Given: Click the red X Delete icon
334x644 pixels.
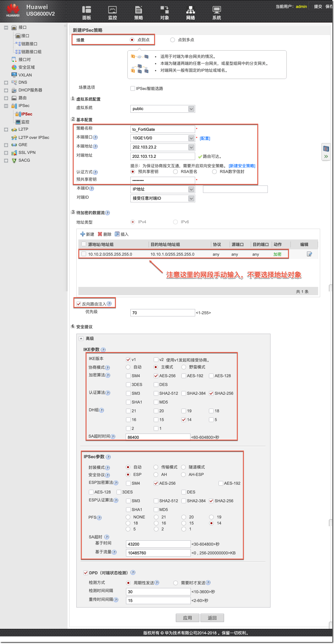Looking at the screenshot, I should click(100, 234).
